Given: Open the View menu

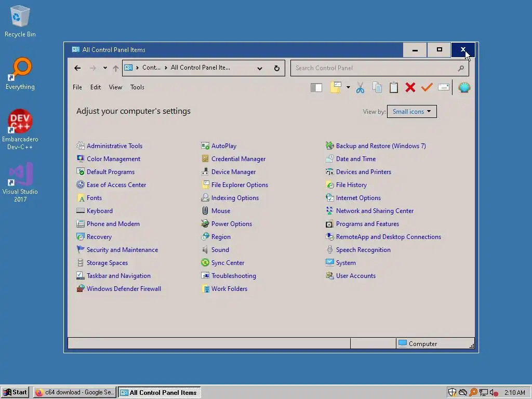Looking at the screenshot, I should [115, 87].
